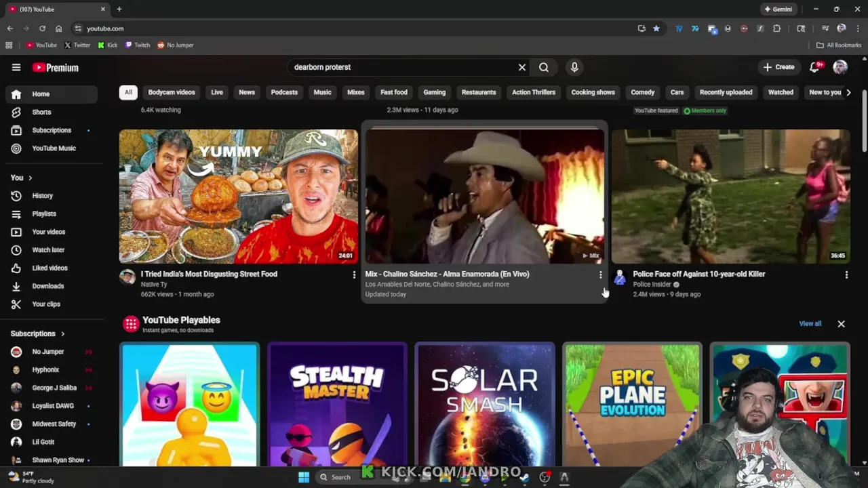Screen dimensions: 868x488
Task: Open Liked videos
Action: (x=52, y=268)
